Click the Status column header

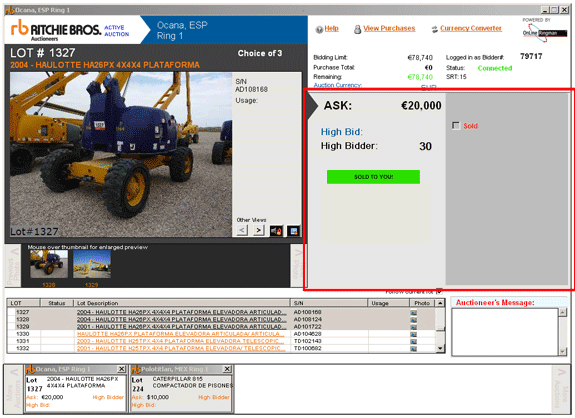click(56, 303)
